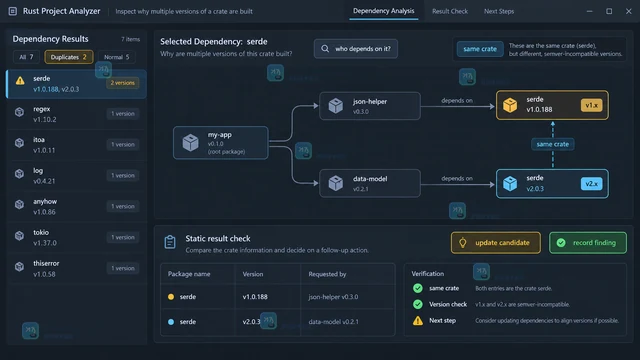Click the yellow dot beside serde v1.0.188
Image resolution: width=640 pixels, height=360 pixels.
coord(171,297)
